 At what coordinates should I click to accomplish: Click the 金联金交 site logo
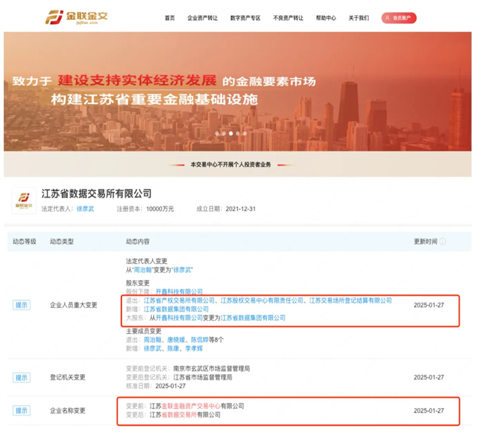(77, 17)
